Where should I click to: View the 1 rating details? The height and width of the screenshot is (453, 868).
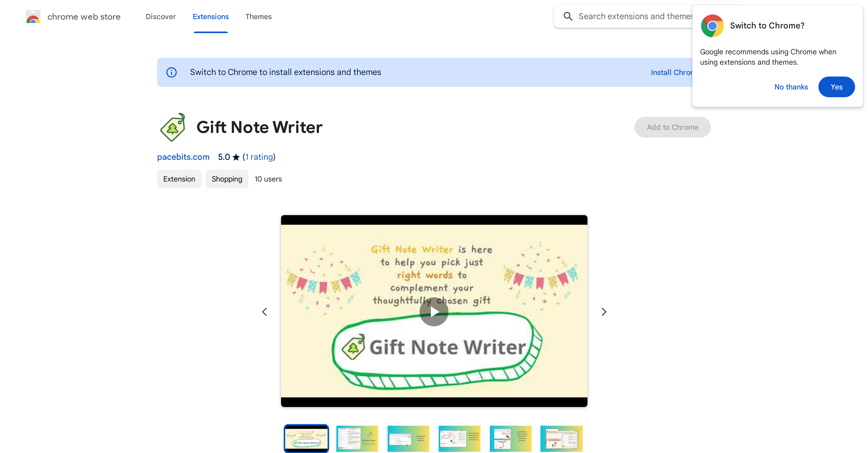coord(259,157)
